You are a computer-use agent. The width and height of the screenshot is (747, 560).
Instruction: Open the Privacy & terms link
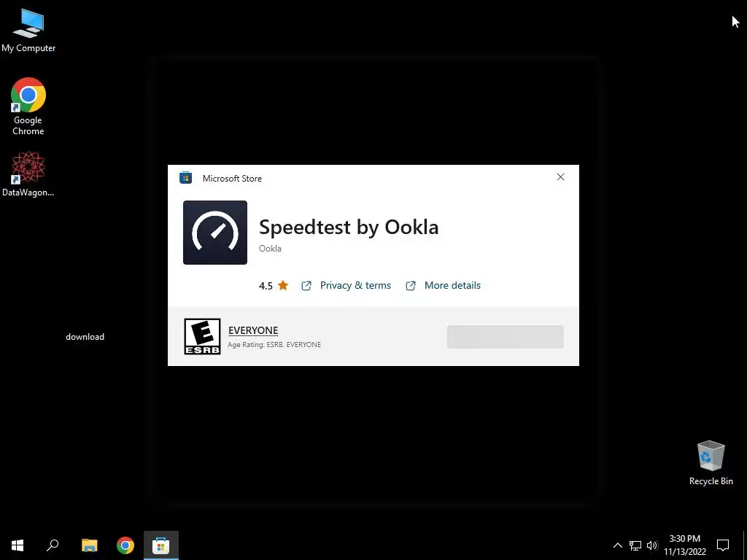[355, 285]
